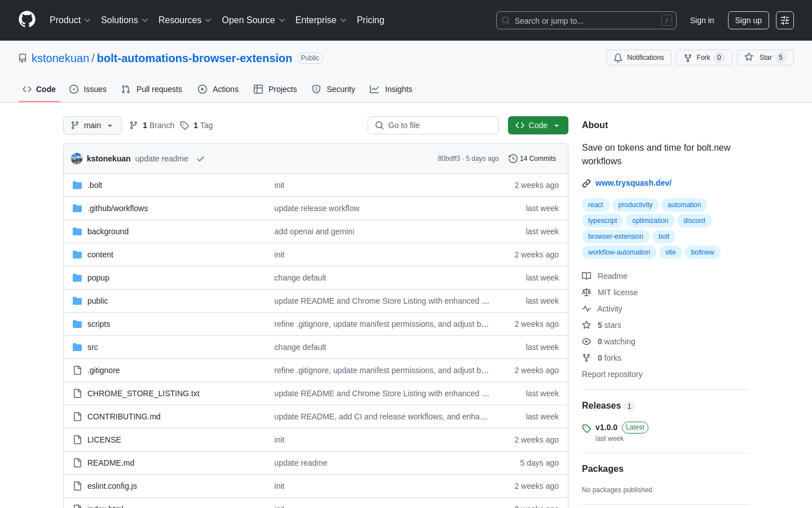Click the commit history clock icon
This screenshot has width=812, height=508.
pos(513,159)
